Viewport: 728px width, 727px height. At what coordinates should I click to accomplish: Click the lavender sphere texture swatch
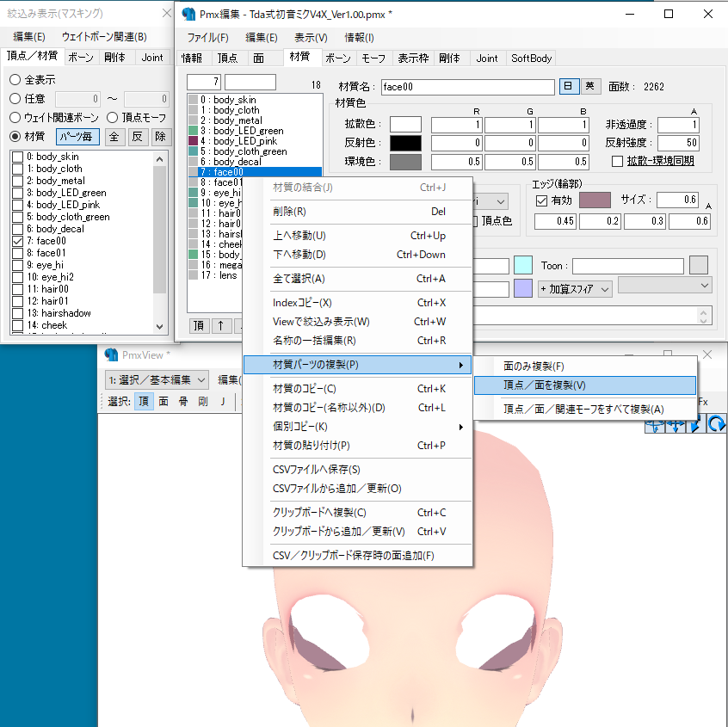(x=523, y=289)
